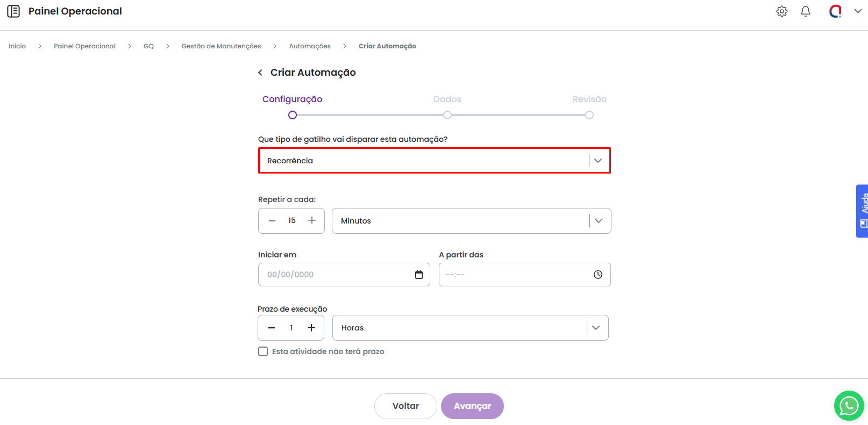Image resolution: width=868 pixels, height=425 pixels.
Task: Open clock picker in A partir das
Action: [598, 275]
